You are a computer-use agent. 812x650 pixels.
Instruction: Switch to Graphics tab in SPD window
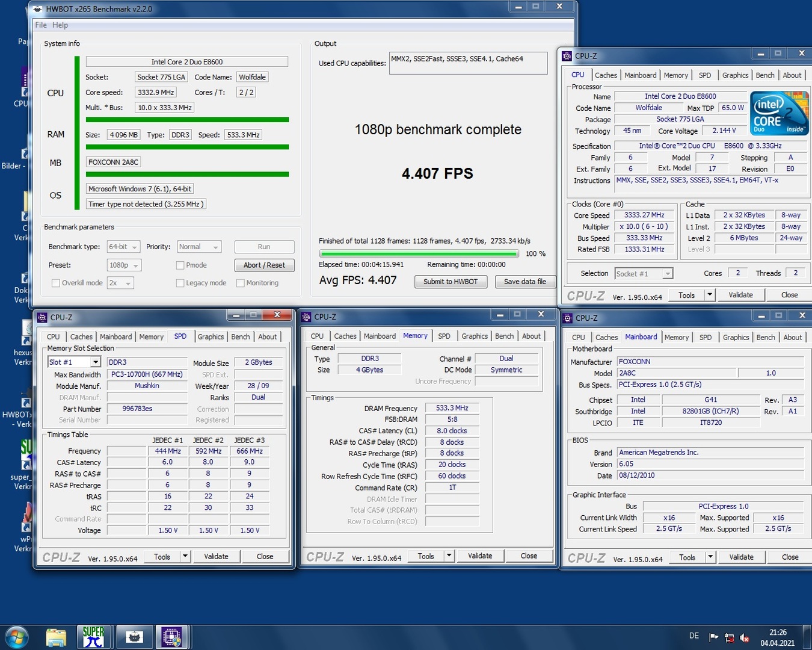[211, 337]
